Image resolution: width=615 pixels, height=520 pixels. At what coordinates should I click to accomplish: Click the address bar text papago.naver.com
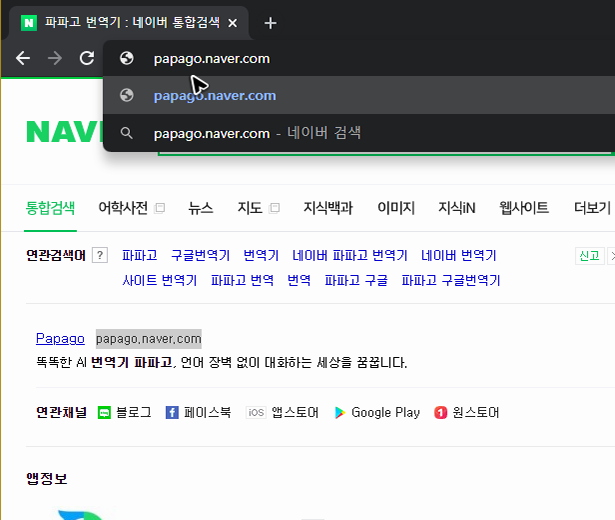click(212, 59)
